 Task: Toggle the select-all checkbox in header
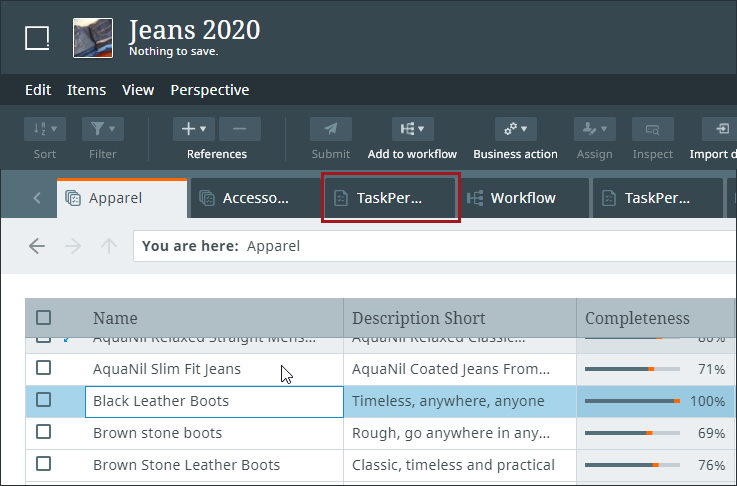[44, 318]
